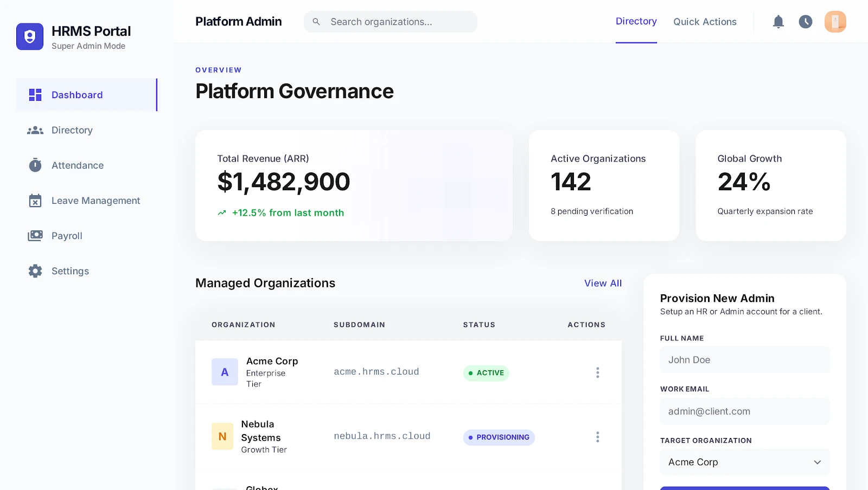The height and width of the screenshot is (490, 868).
Task: Click the HRMS Portal shield logo
Action: [30, 36]
